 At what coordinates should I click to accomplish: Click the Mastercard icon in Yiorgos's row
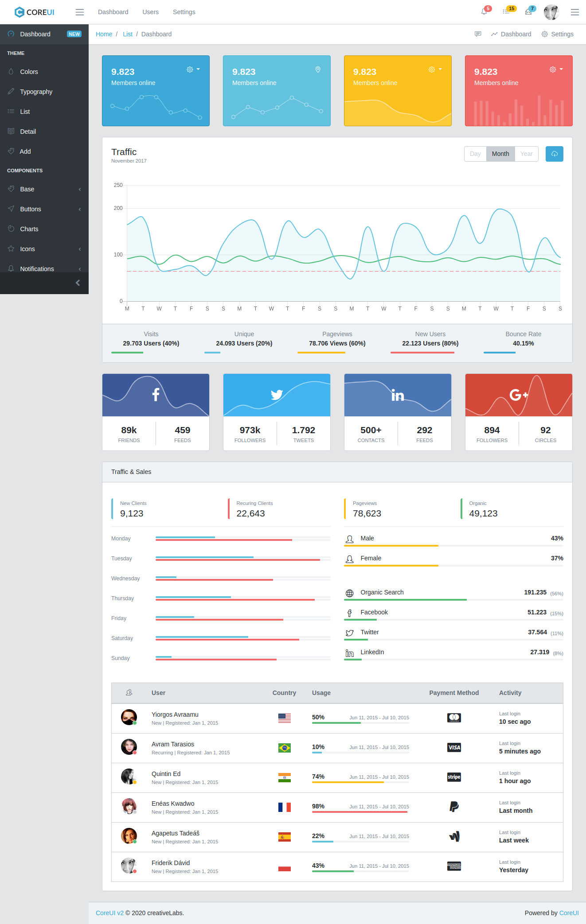pyautogui.click(x=454, y=718)
